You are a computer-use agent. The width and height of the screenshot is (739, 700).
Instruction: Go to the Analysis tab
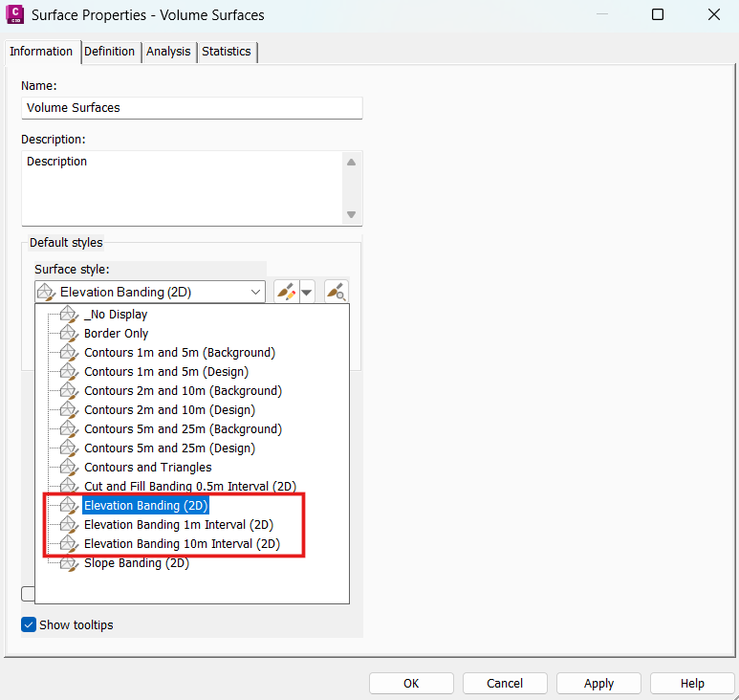168,52
